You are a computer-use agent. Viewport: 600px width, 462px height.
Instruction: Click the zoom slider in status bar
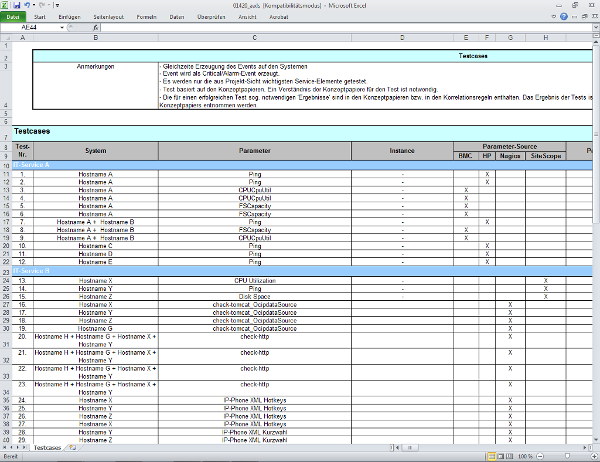[567, 457]
